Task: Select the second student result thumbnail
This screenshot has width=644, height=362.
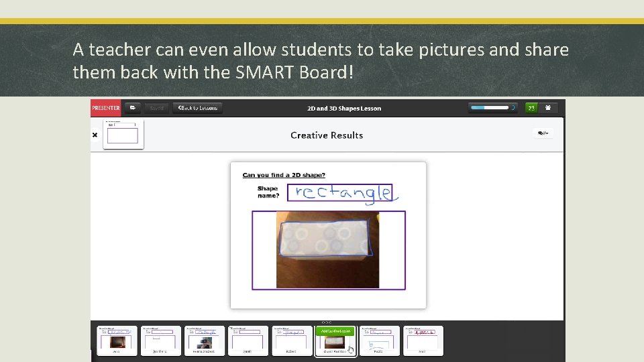Action: 160,341
